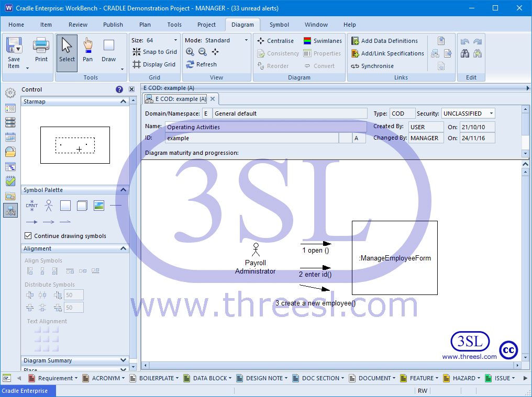The width and height of the screenshot is (532, 397).
Task: Click the diagram vertical scrollbar down arrow
Action: pyautogui.click(x=526, y=357)
